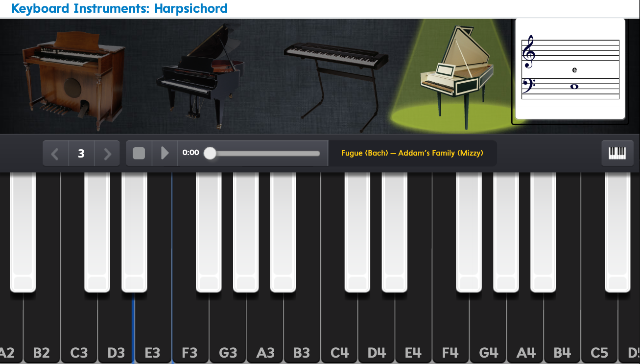Play the Fugue demo song
Screen dimensions: 640x364
[165, 153]
